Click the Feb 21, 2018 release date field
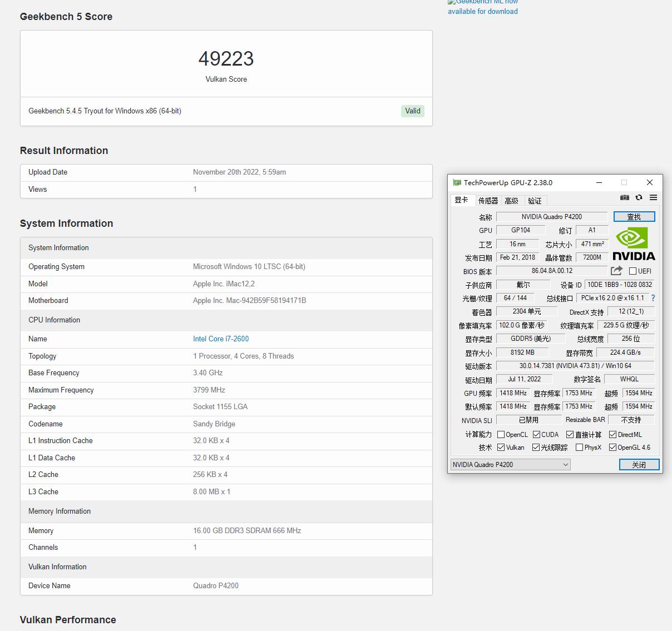 click(517, 257)
